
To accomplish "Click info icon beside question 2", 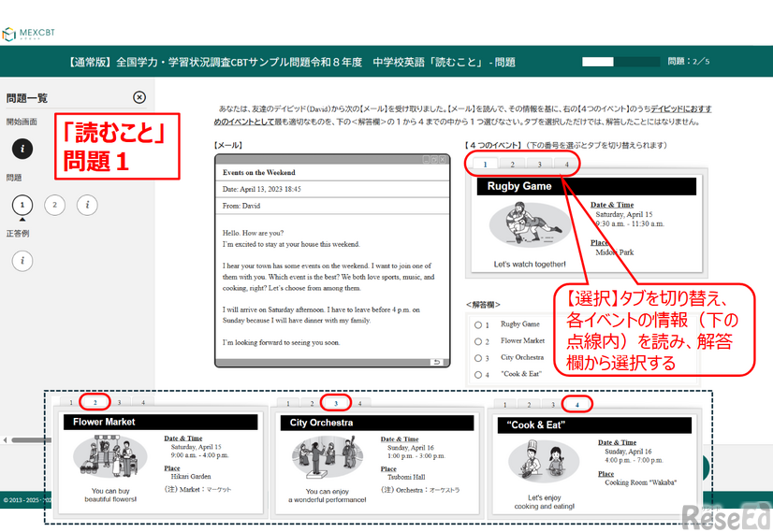I will coord(87,205).
